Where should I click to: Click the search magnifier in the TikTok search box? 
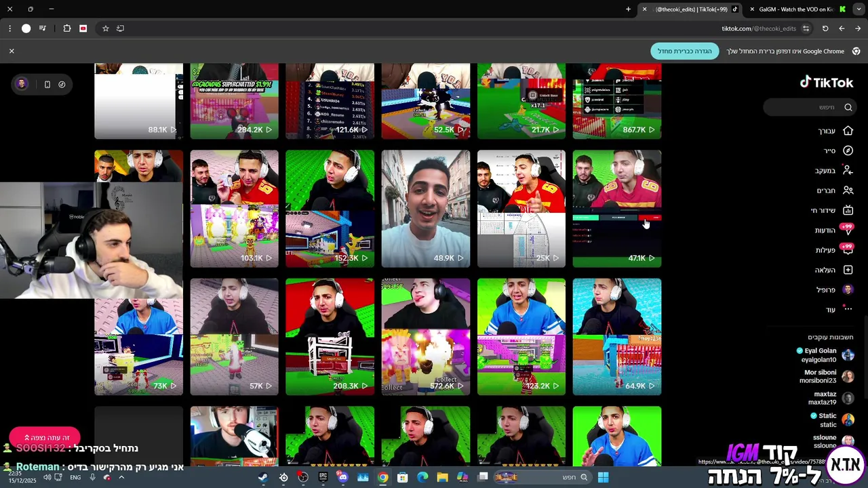pos(848,107)
